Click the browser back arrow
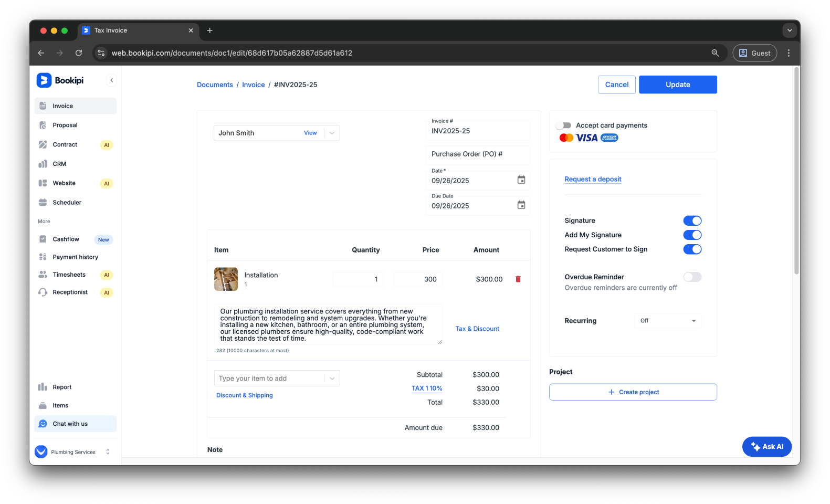Image resolution: width=830 pixels, height=504 pixels. coord(41,53)
